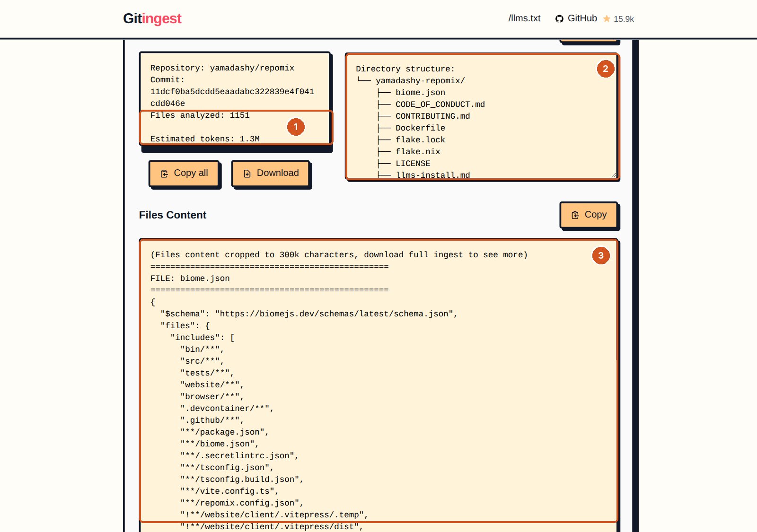Click the Files analyzed: 1151 line
This screenshot has height=532, width=757.
[x=200, y=115]
